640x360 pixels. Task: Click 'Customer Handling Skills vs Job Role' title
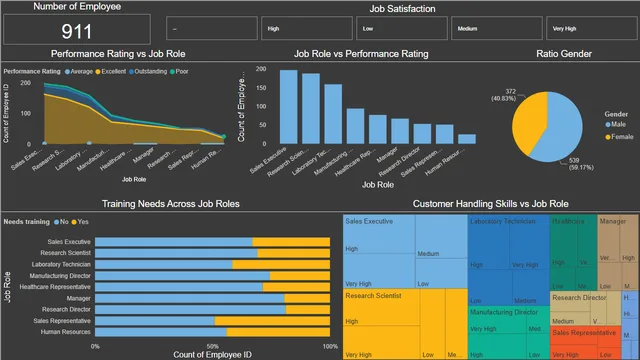coord(491,204)
